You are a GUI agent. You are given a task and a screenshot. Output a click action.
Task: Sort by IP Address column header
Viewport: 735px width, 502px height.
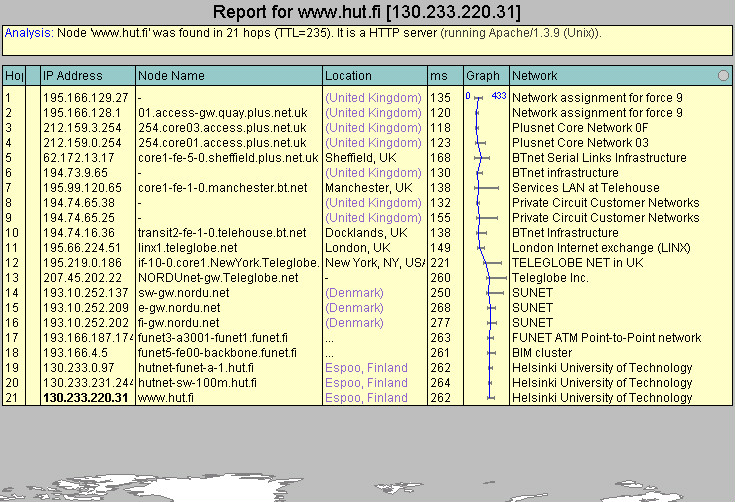tap(88, 75)
